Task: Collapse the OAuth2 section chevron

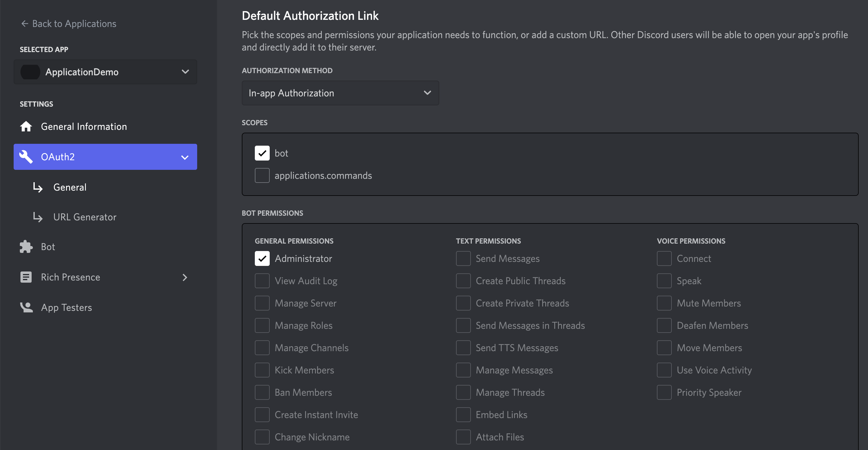Action: click(x=185, y=157)
